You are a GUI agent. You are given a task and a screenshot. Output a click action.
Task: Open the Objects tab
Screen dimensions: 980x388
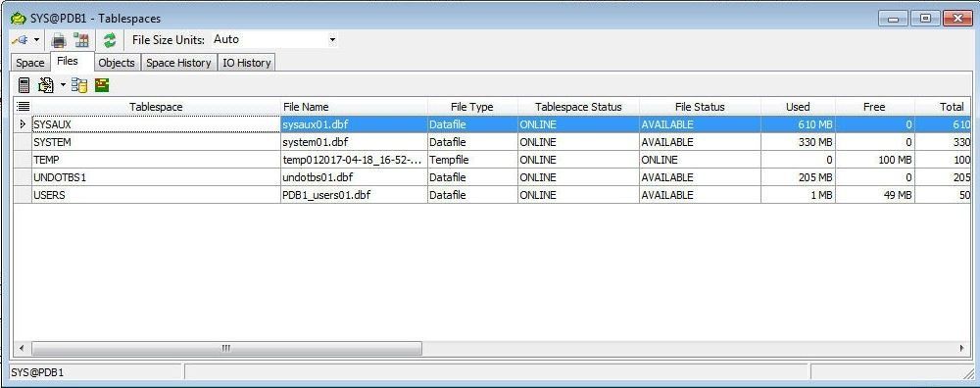click(x=117, y=63)
